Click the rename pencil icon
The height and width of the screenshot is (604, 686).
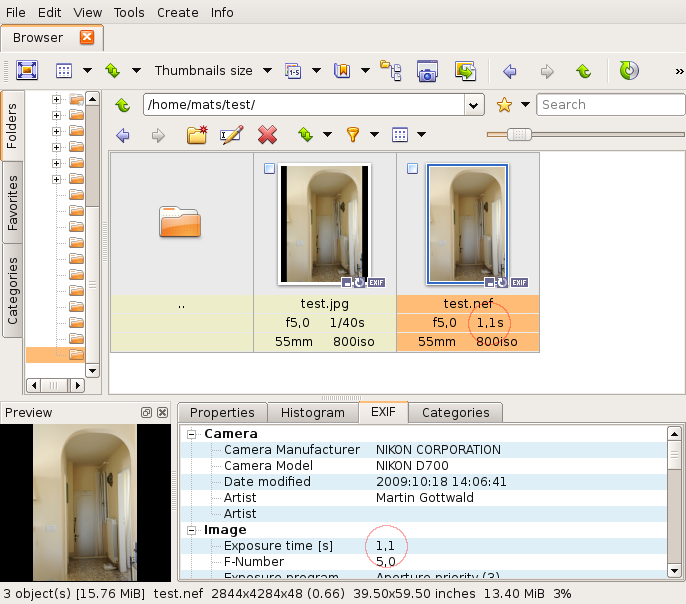click(231, 135)
